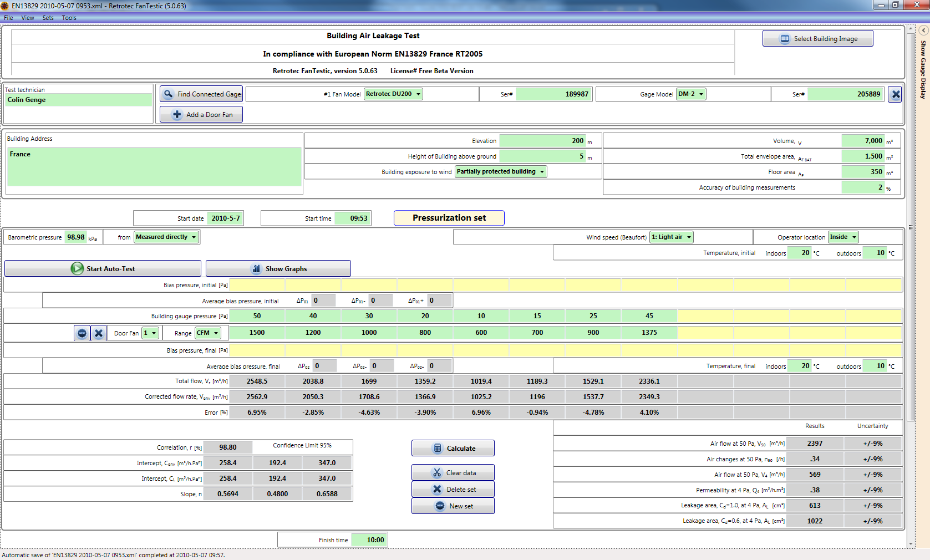Click the Slope n value 0.5694

[228, 494]
